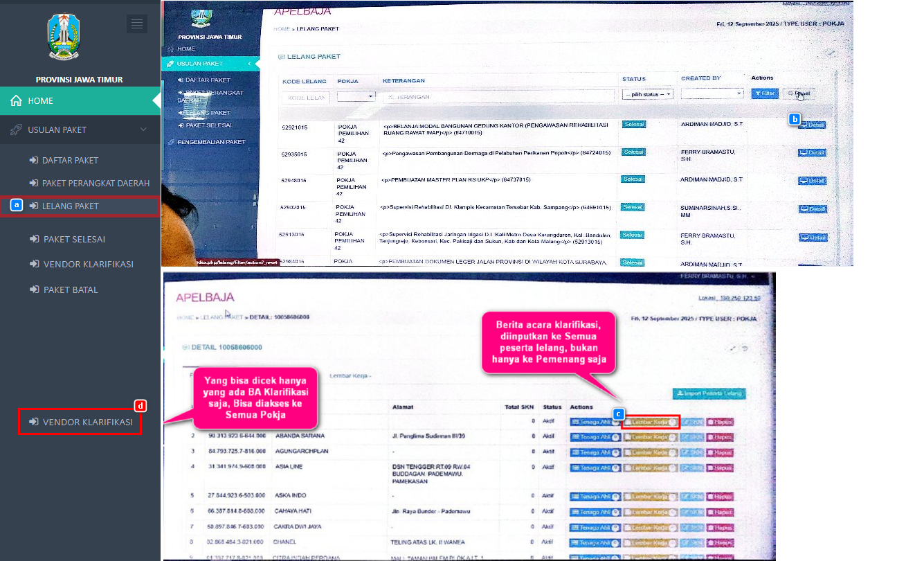Open the 'pilih status' dropdown
This screenshot has width=924, height=561.
648,94
